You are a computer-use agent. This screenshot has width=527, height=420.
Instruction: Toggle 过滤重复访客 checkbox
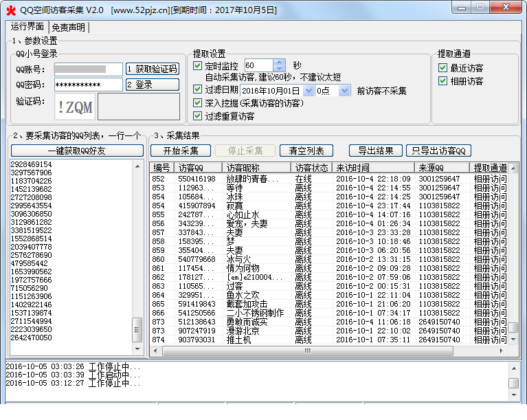click(198, 116)
